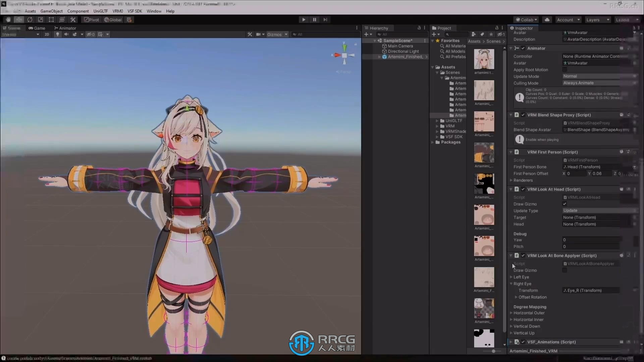Switch to the Animator tab
Viewport: 644px width, 362px height.
65,28
